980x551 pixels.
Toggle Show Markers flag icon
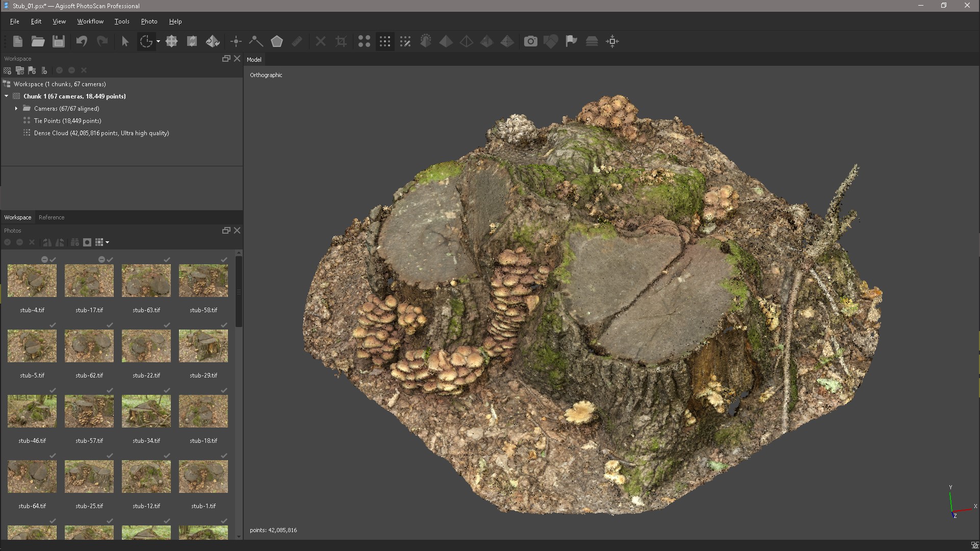(571, 41)
